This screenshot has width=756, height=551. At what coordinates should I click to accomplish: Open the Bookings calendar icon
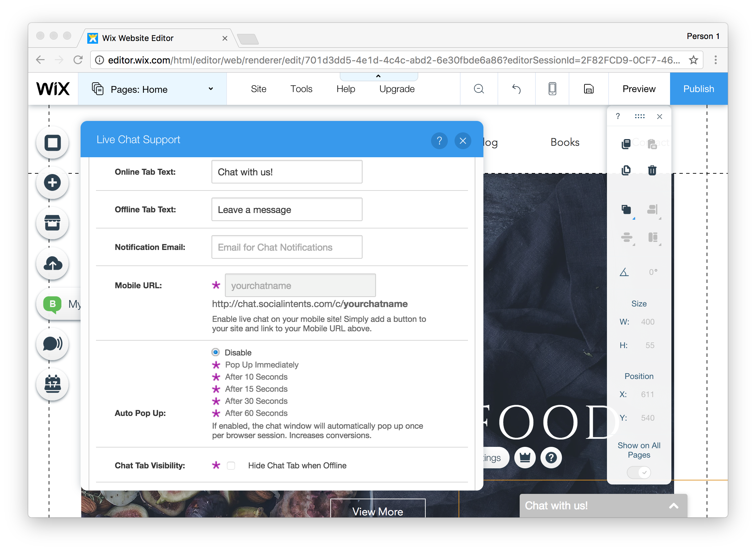(x=52, y=384)
